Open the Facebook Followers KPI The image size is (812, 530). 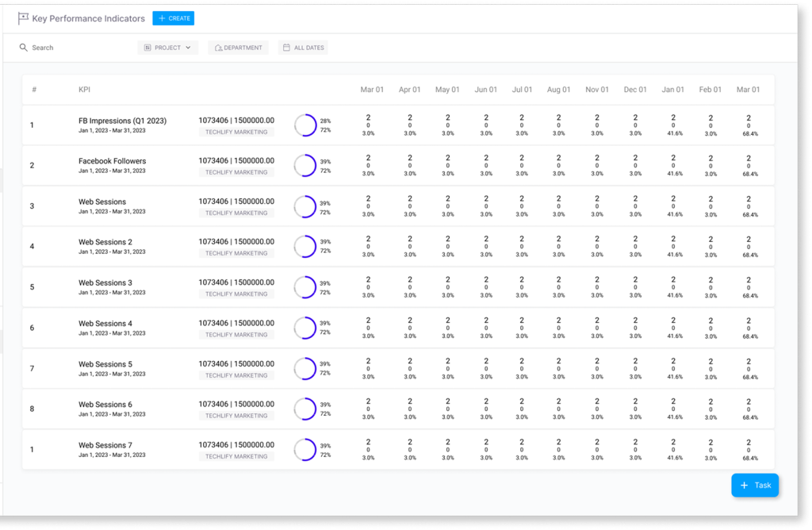(x=112, y=161)
